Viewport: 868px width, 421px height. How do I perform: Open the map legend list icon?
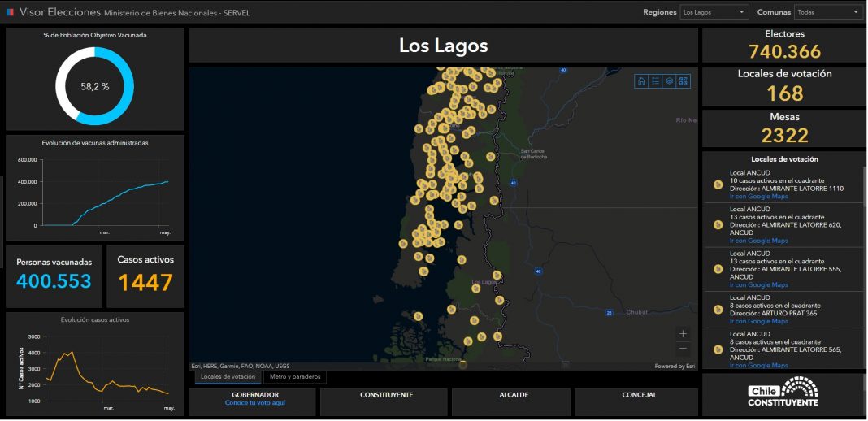click(x=656, y=81)
